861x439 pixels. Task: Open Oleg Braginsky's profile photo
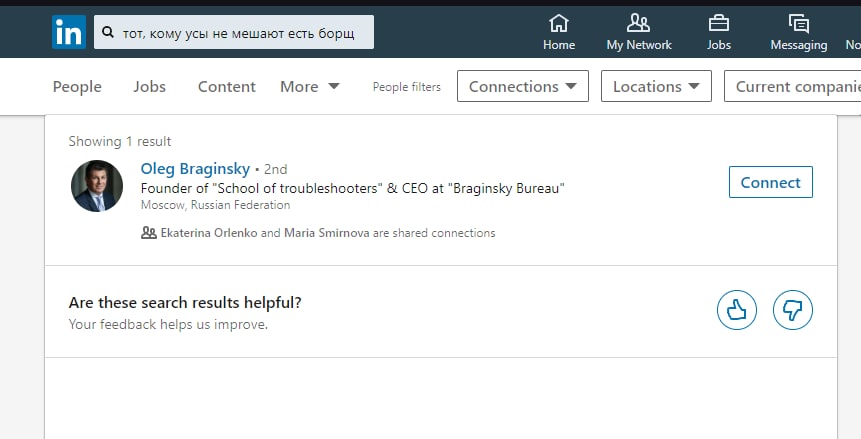coord(97,186)
